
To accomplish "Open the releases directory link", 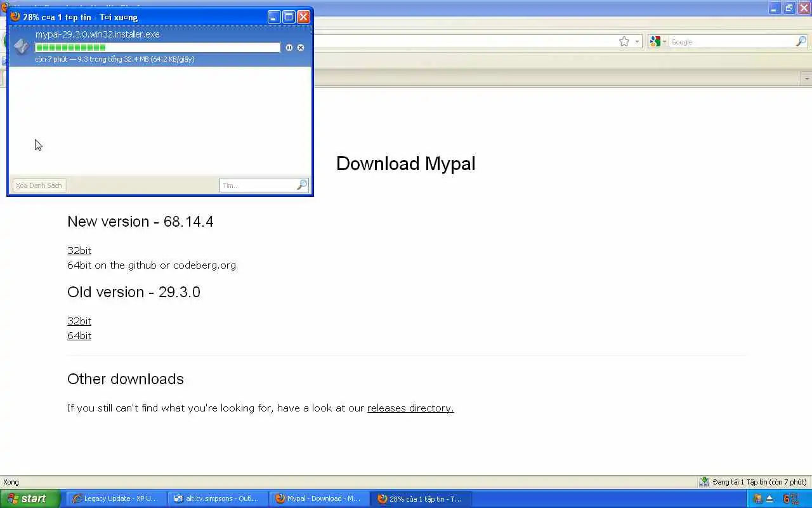I will (410, 408).
